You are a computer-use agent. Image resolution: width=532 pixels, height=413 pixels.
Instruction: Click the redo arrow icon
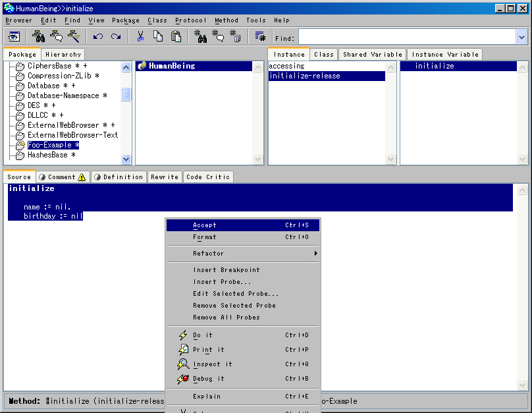point(116,36)
